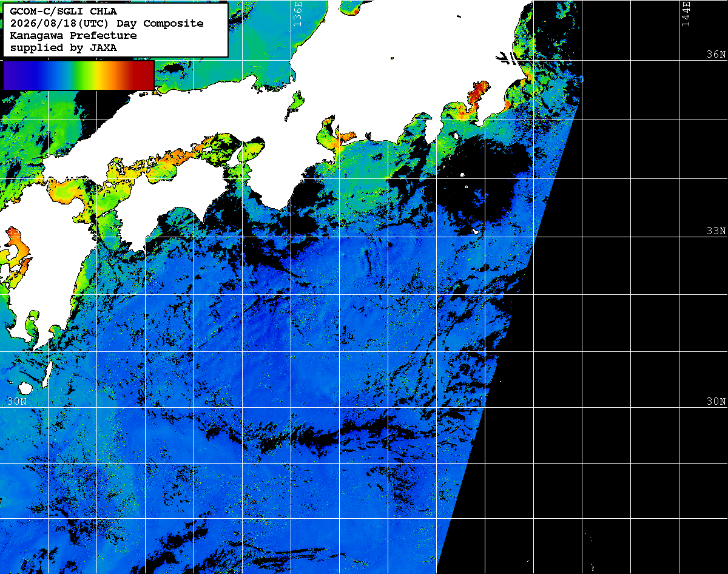The image size is (728, 574).
Task: Click the white island southwest near 30N
Action: pyautogui.click(x=25, y=388)
